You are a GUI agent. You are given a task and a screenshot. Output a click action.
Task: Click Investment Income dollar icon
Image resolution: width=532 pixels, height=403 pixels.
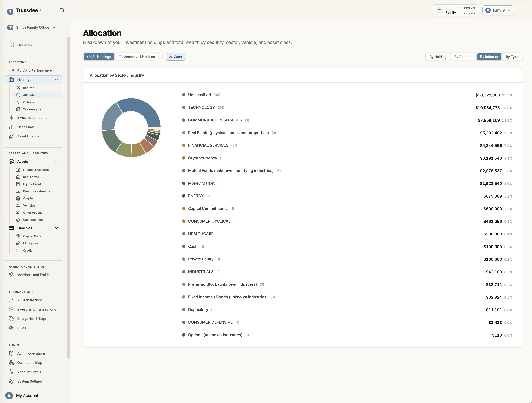11,118
